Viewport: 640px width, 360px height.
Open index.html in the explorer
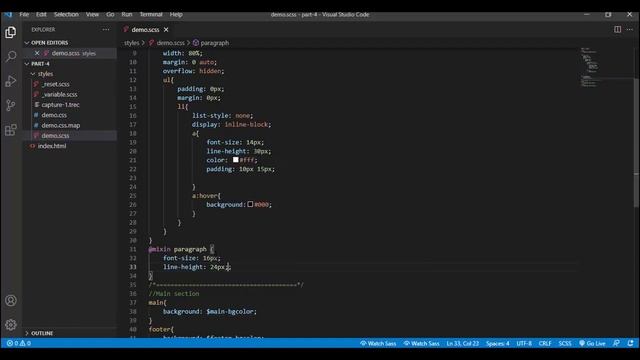pos(52,146)
